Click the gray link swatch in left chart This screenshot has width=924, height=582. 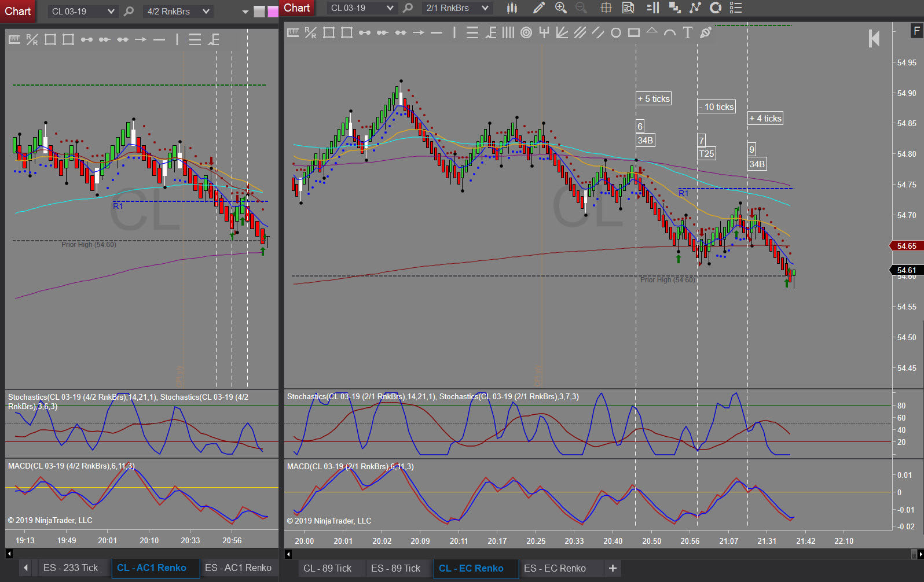[x=259, y=12]
